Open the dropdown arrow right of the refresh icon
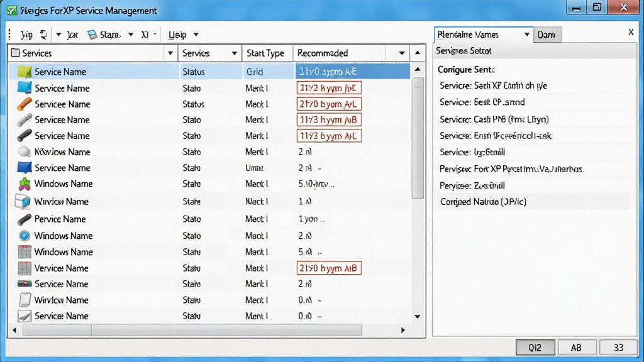This screenshot has height=362, width=644. pos(58,35)
